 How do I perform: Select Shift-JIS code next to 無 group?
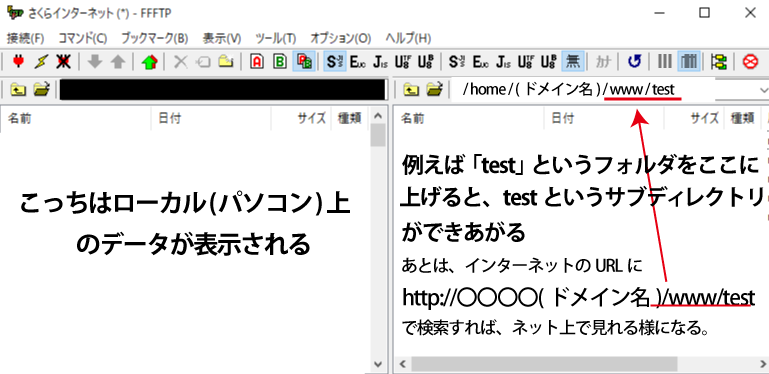[457, 62]
